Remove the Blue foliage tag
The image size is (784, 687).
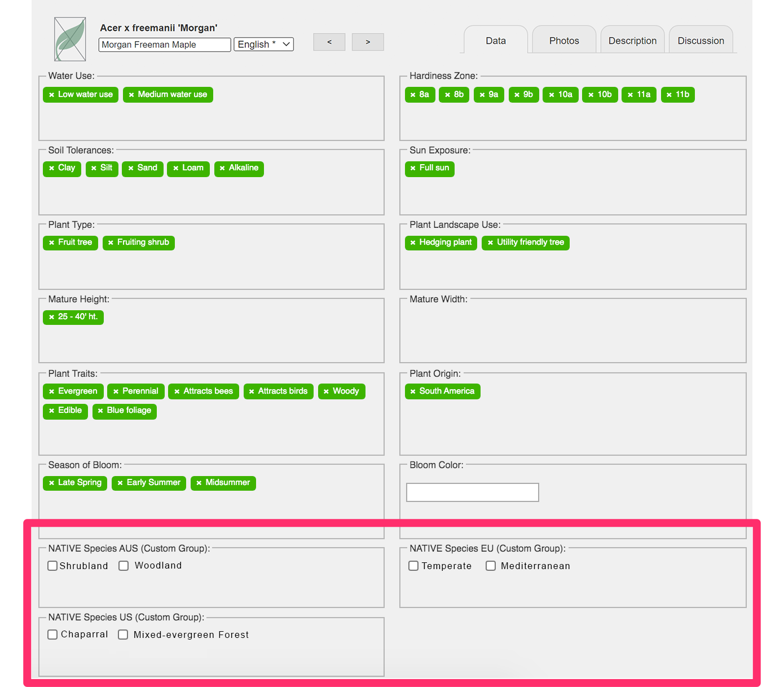click(100, 411)
